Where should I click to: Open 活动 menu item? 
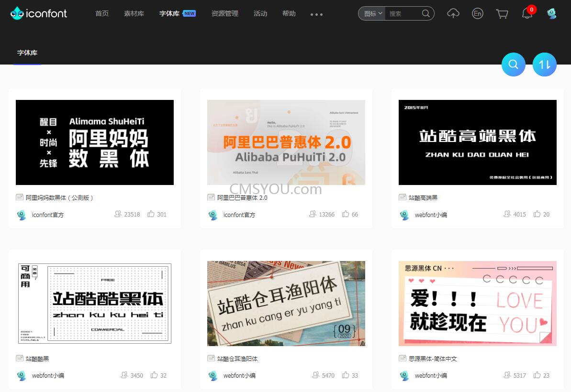pyautogui.click(x=260, y=13)
